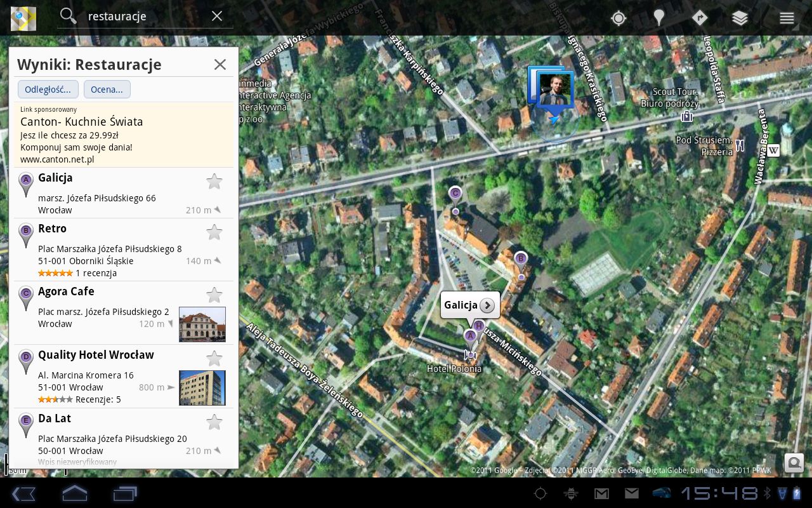Open the Odległość filter dropdown

(48, 89)
